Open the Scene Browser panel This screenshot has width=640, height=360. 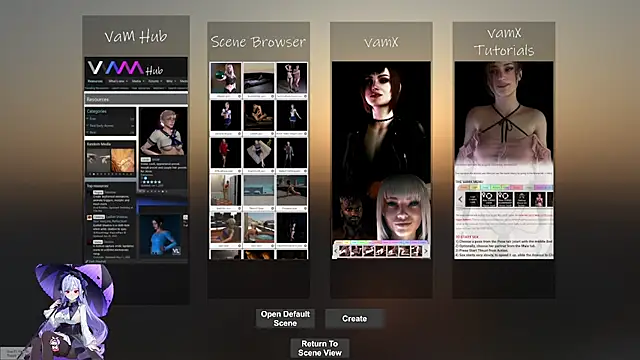[x=258, y=160]
